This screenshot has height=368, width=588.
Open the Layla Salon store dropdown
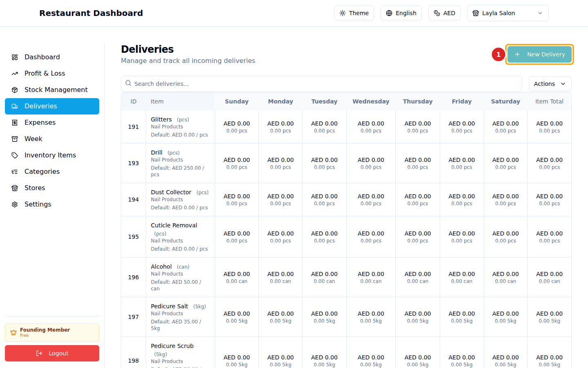(507, 13)
